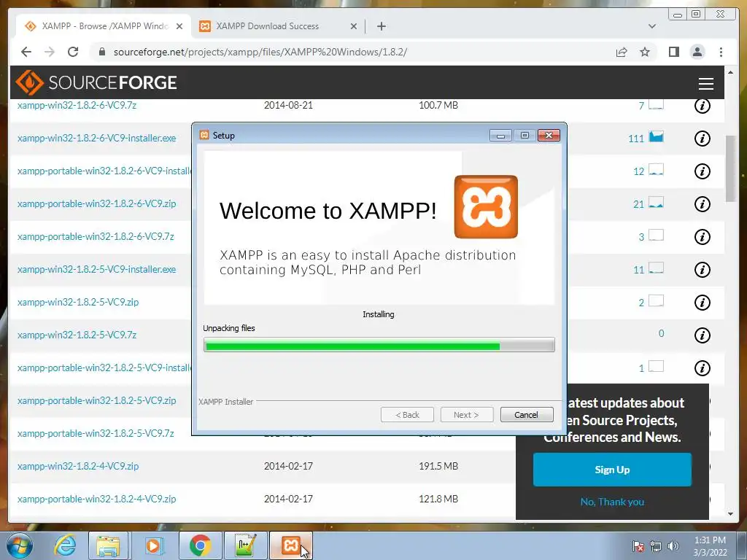This screenshot has width=747, height=560.
Task: Click the 191.5 MB size cell
Action: coord(438,466)
